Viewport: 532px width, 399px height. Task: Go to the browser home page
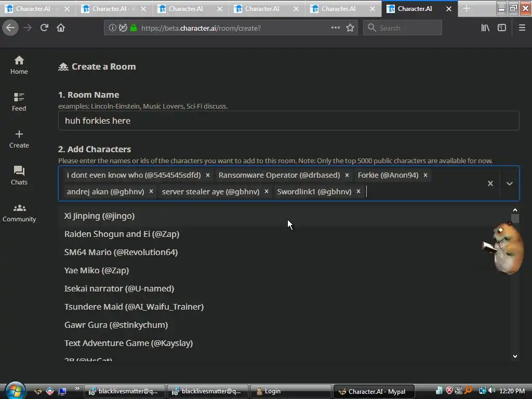[61, 28]
